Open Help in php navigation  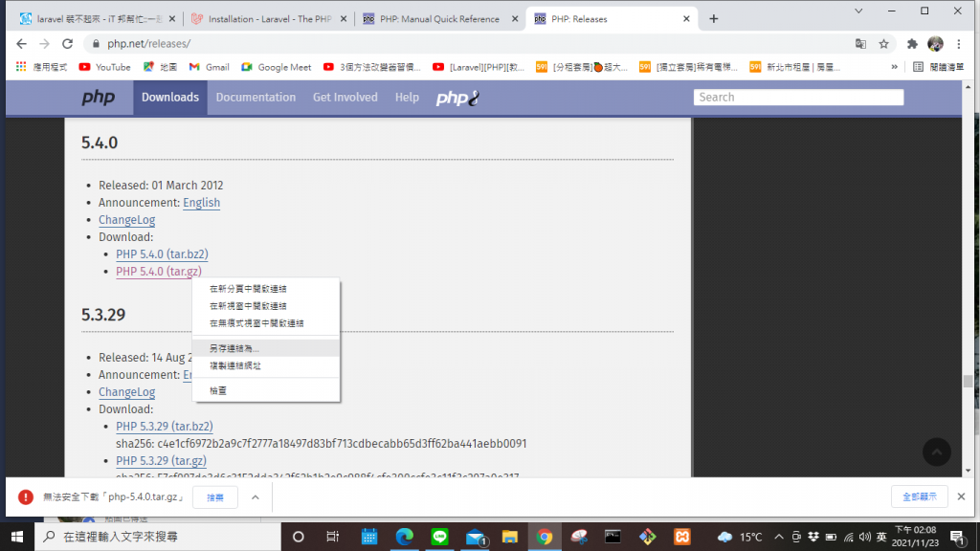407,98
